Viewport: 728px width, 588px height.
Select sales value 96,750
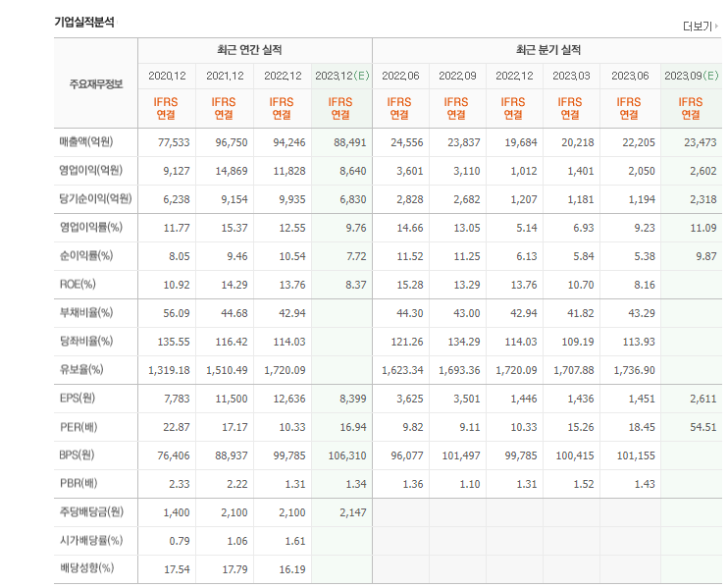pyautogui.click(x=232, y=142)
